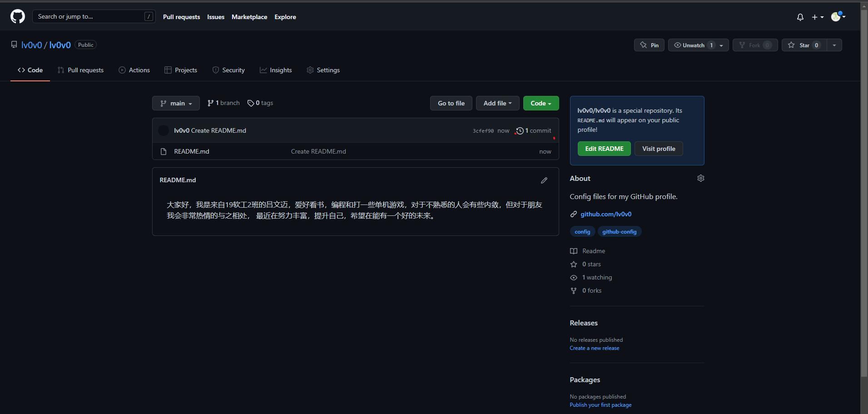View the commit history clock icon
The image size is (868, 414).
(520, 131)
